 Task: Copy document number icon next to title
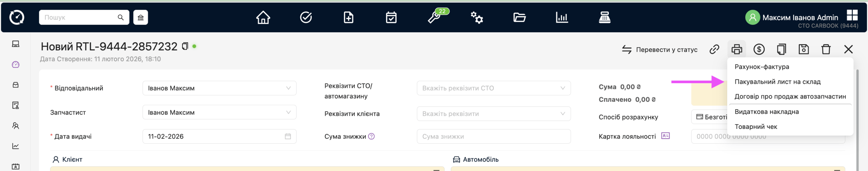[185, 46]
